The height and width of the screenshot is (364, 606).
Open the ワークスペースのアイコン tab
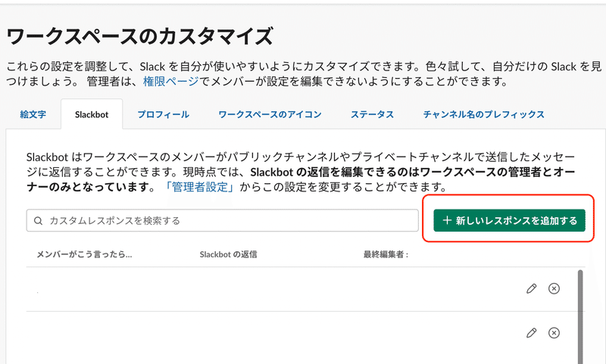270,114
